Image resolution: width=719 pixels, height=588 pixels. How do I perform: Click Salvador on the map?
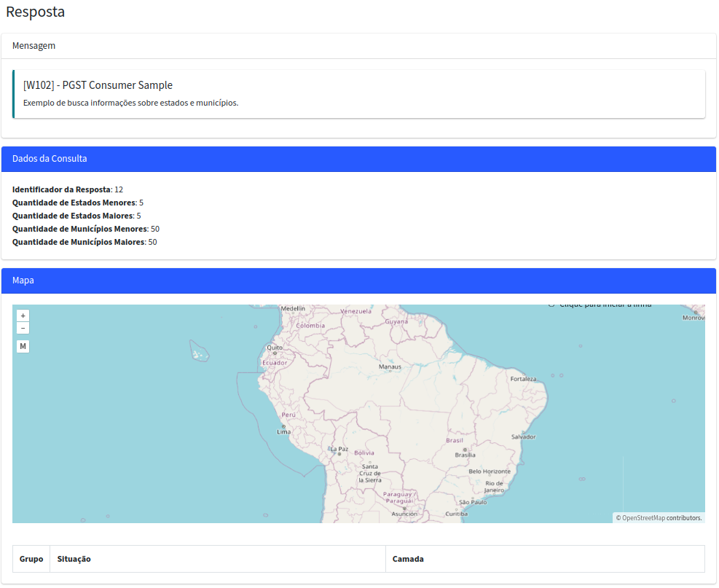tap(523, 436)
